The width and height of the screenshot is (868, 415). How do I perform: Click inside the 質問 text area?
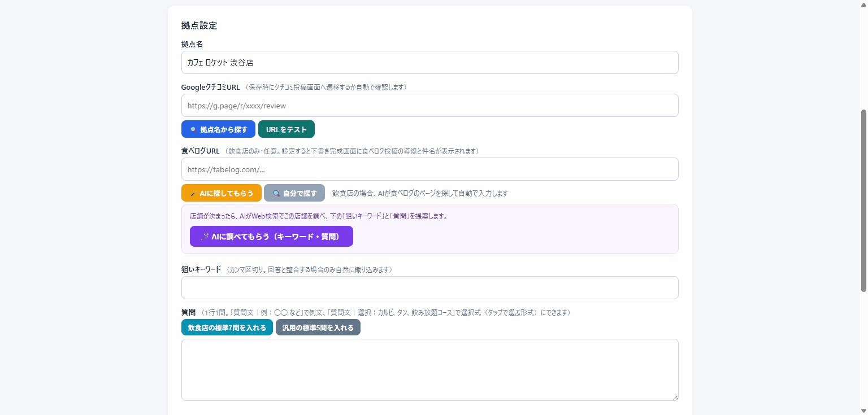point(429,370)
